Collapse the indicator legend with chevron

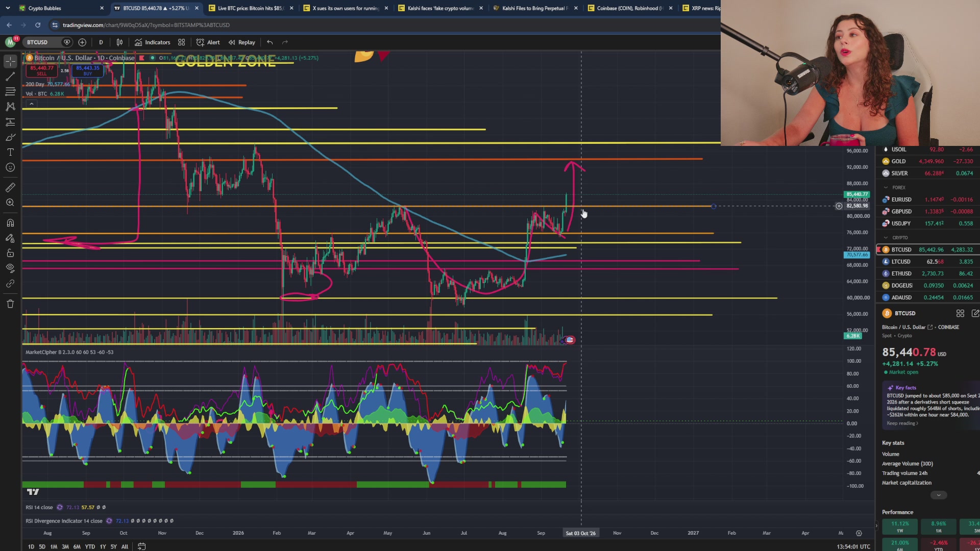[x=32, y=104]
